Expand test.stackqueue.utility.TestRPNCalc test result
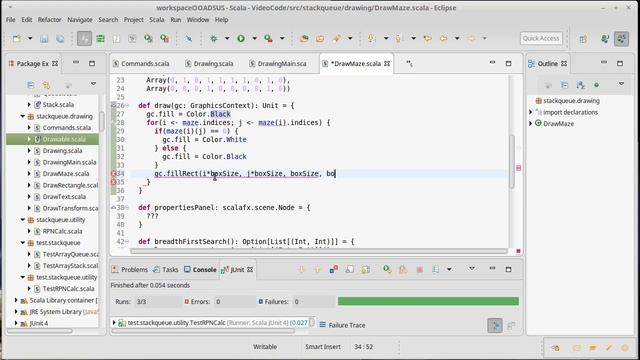Screen dimensions: 640x360 point(114,323)
